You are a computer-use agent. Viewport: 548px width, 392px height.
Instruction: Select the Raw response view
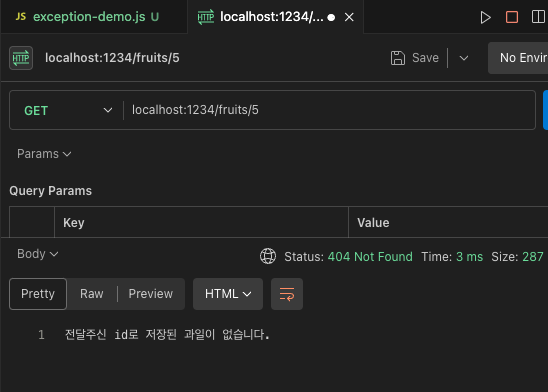coord(92,294)
